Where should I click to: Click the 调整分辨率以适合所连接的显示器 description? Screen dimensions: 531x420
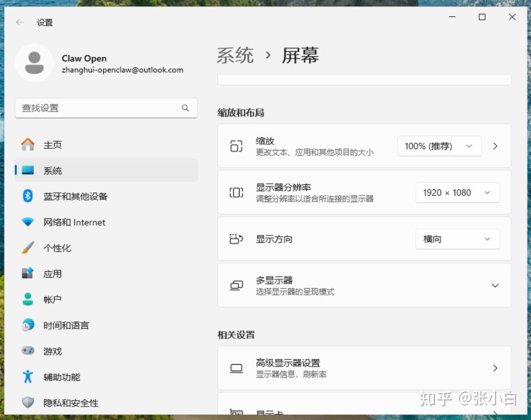(x=315, y=199)
